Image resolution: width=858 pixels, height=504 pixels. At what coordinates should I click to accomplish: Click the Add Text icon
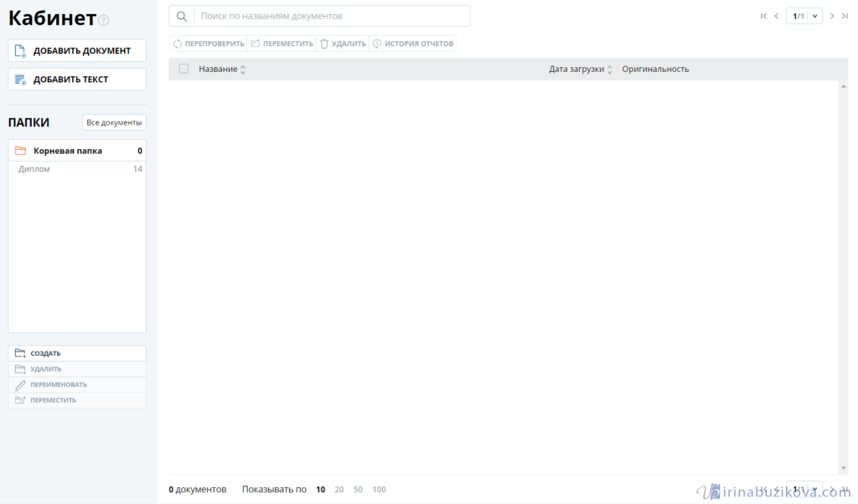click(x=20, y=80)
